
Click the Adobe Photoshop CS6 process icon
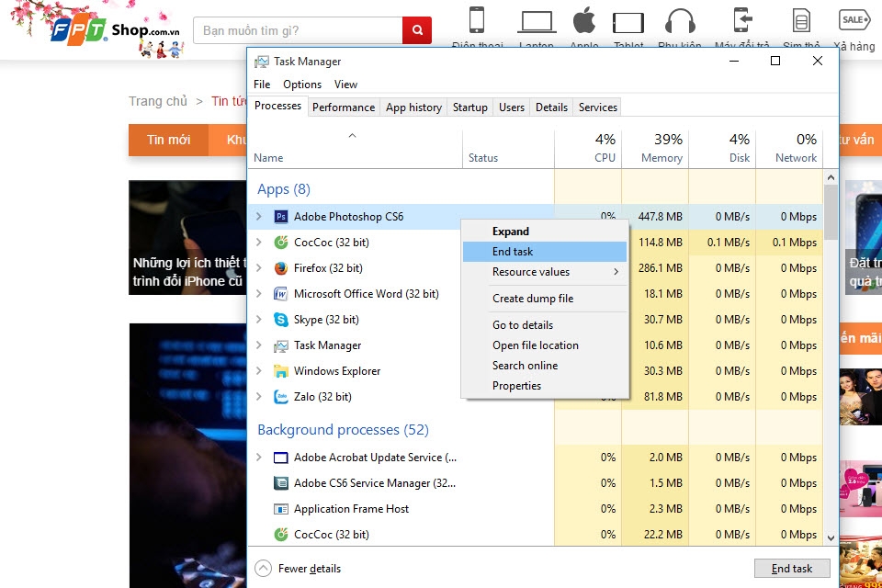tap(281, 217)
